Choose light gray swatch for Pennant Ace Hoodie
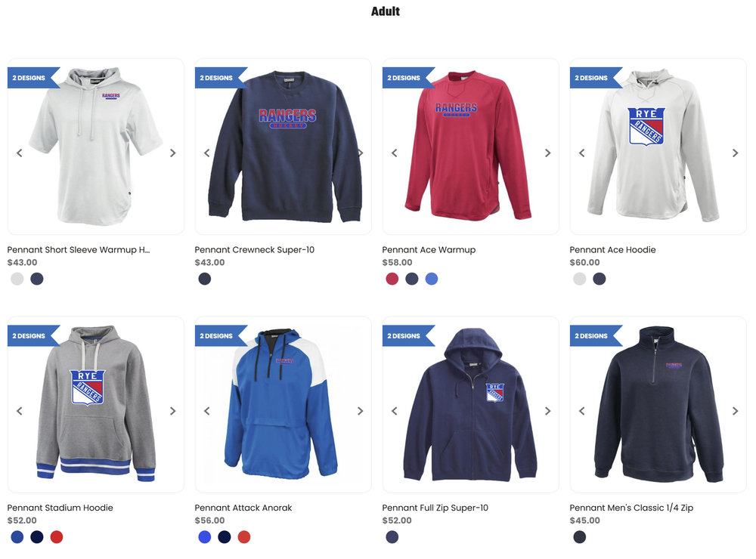Screen dimensions: 756x559 tap(580, 279)
